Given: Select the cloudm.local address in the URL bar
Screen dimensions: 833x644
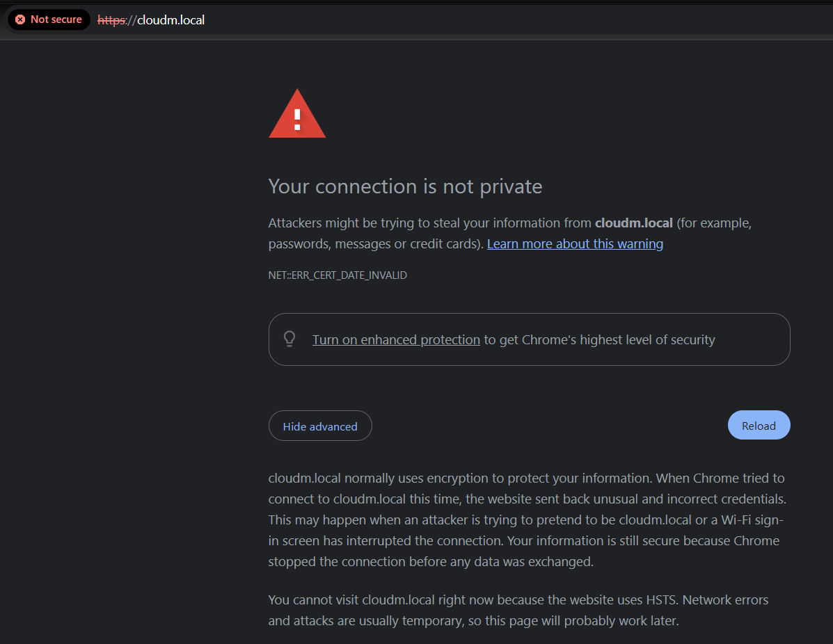Looking at the screenshot, I should tap(171, 20).
